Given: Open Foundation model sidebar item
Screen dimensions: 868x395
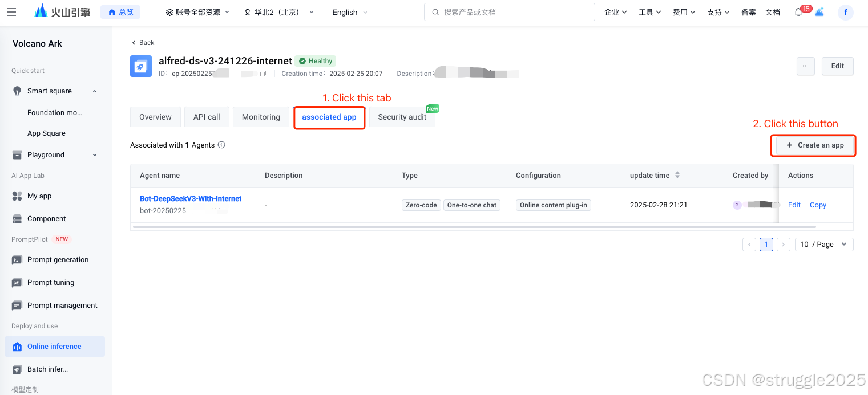Looking at the screenshot, I should (55, 113).
